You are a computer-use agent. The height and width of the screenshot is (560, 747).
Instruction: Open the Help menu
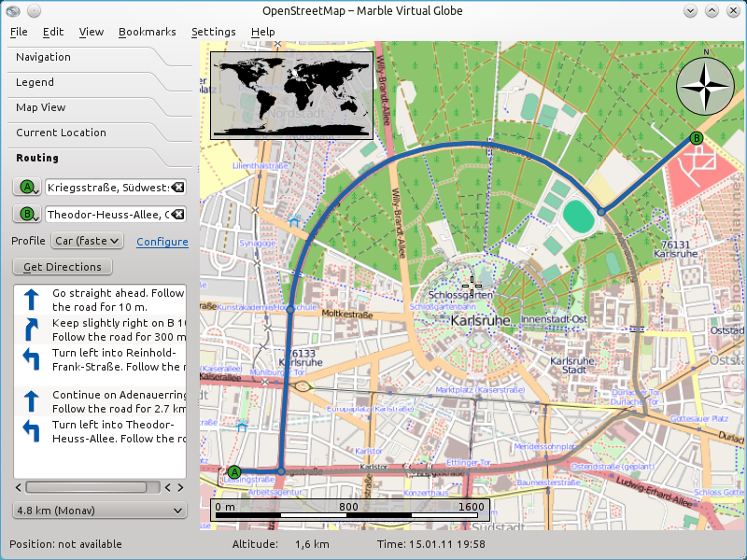click(263, 32)
